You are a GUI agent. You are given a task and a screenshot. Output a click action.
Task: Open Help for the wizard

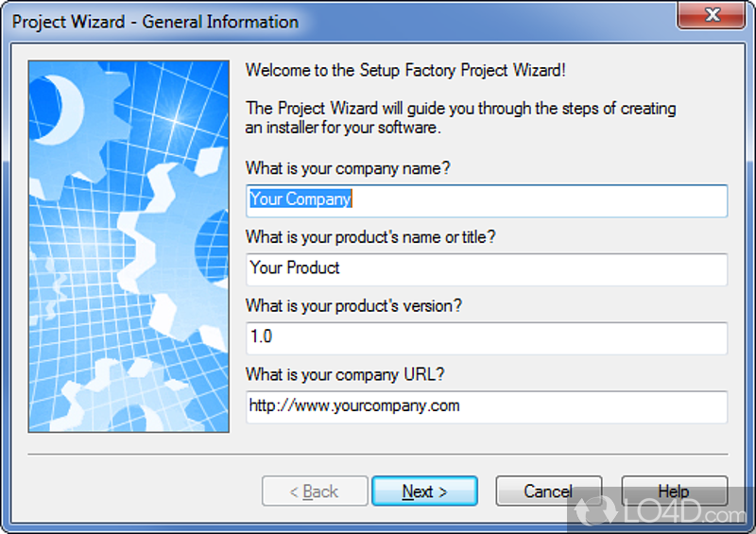click(x=674, y=491)
